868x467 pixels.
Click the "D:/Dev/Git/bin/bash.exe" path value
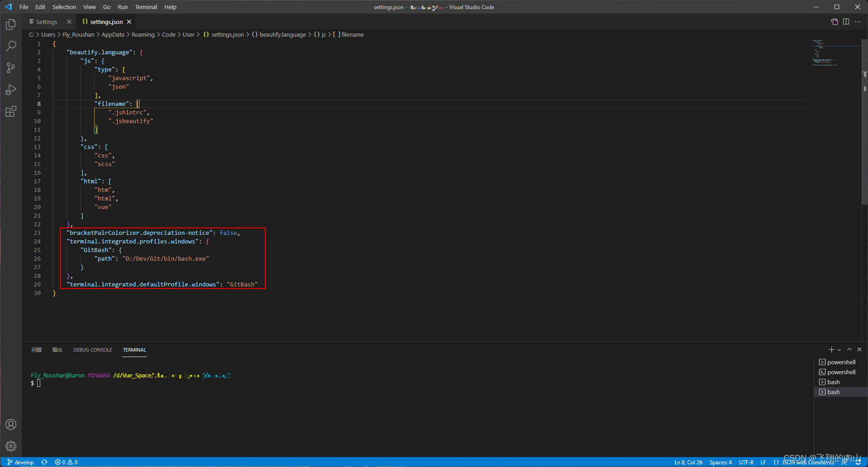click(x=166, y=259)
